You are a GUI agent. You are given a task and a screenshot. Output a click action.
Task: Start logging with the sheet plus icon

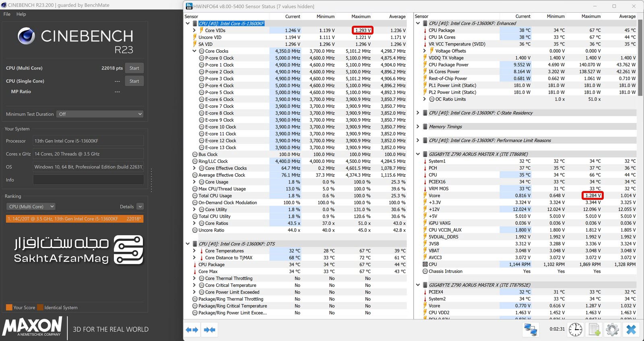point(594,330)
